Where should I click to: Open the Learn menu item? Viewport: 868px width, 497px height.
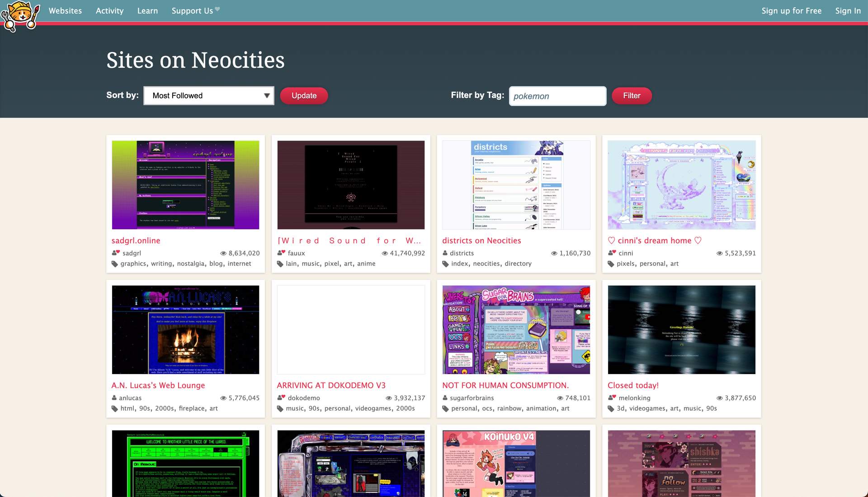click(x=147, y=10)
